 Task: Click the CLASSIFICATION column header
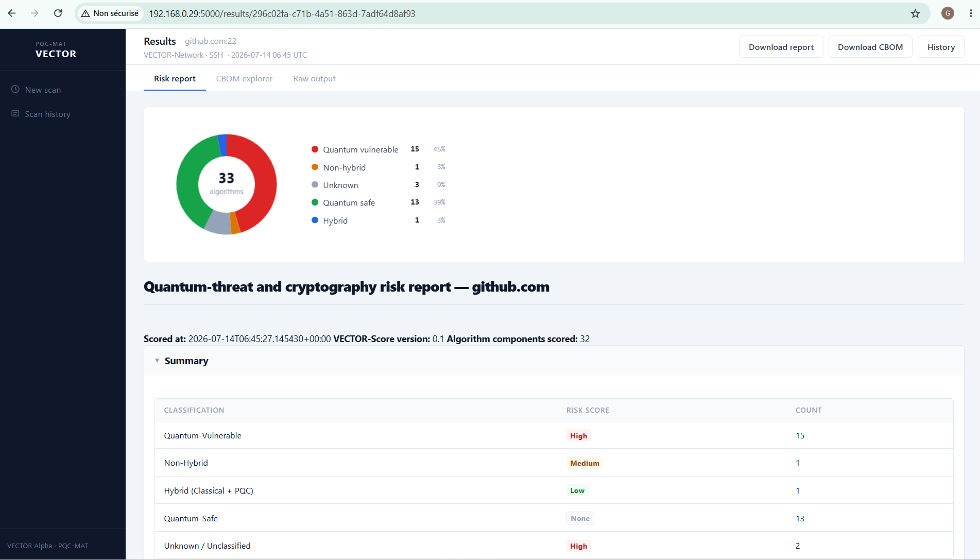(x=194, y=410)
